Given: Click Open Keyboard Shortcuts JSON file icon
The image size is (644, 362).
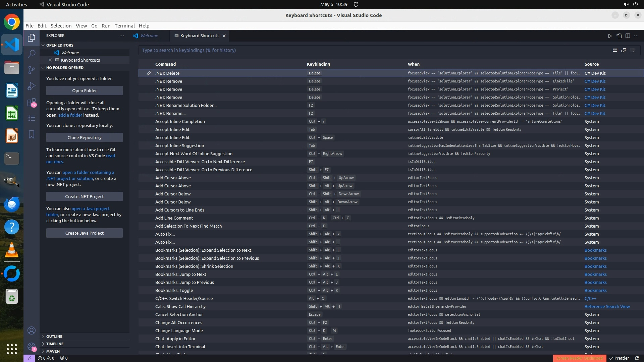Looking at the screenshot, I should click(x=619, y=36).
